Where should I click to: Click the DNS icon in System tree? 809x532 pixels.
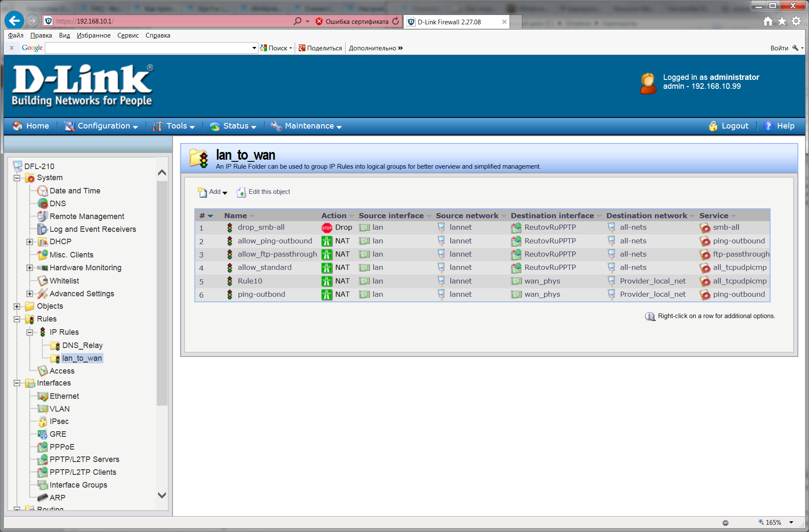coord(43,204)
